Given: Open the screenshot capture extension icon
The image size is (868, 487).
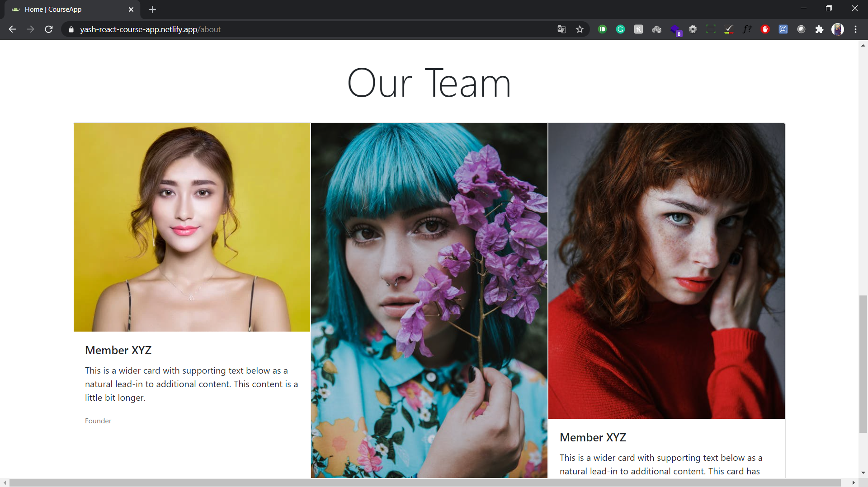Looking at the screenshot, I should (x=711, y=29).
